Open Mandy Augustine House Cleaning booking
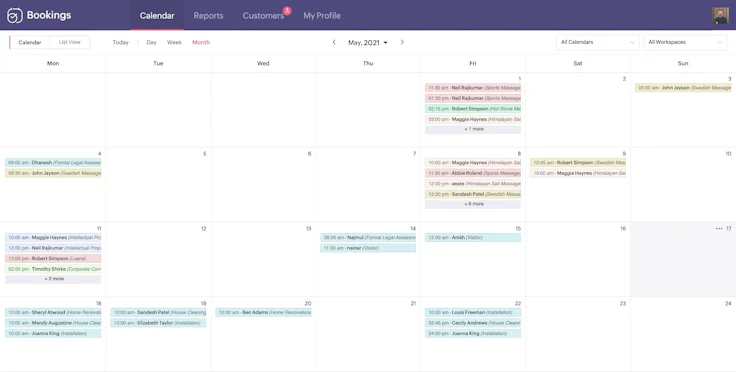Screen dimensions: 736x372 coord(53,323)
